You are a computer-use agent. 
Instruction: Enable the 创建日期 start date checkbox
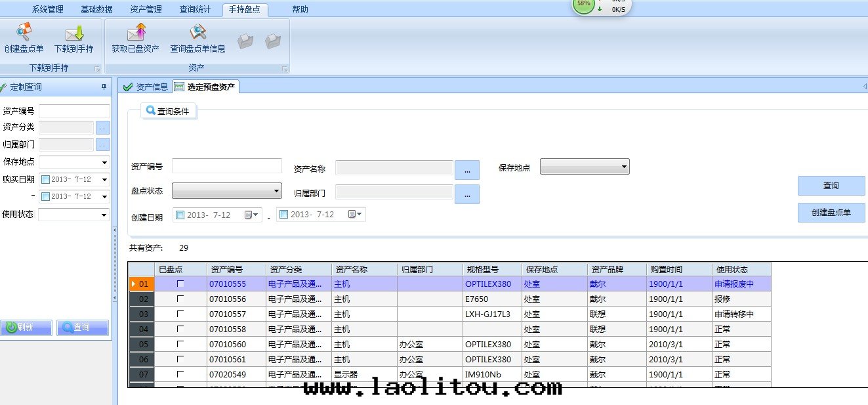coord(180,215)
